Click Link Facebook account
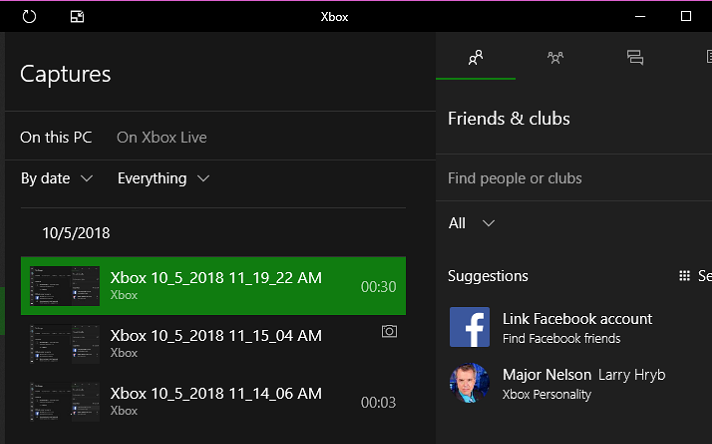Image resolution: width=712 pixels, height=444 pixels. (x=577, y=319)
